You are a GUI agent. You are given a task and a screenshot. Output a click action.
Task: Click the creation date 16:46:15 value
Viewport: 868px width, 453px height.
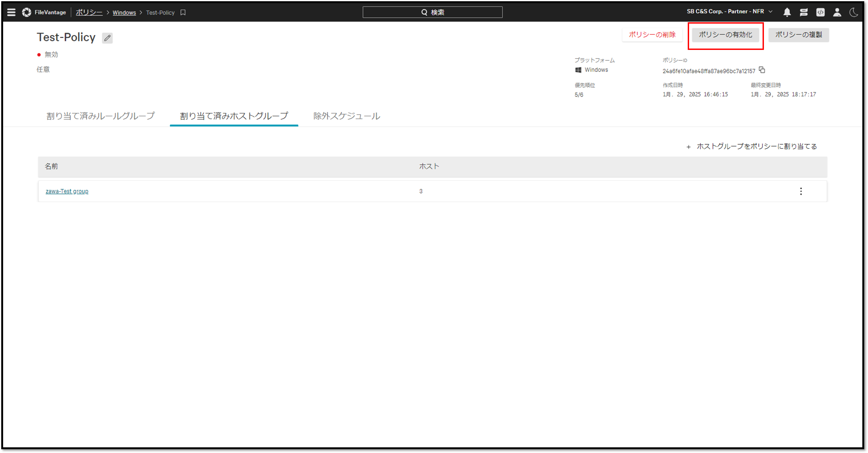[x=695, y=95]
